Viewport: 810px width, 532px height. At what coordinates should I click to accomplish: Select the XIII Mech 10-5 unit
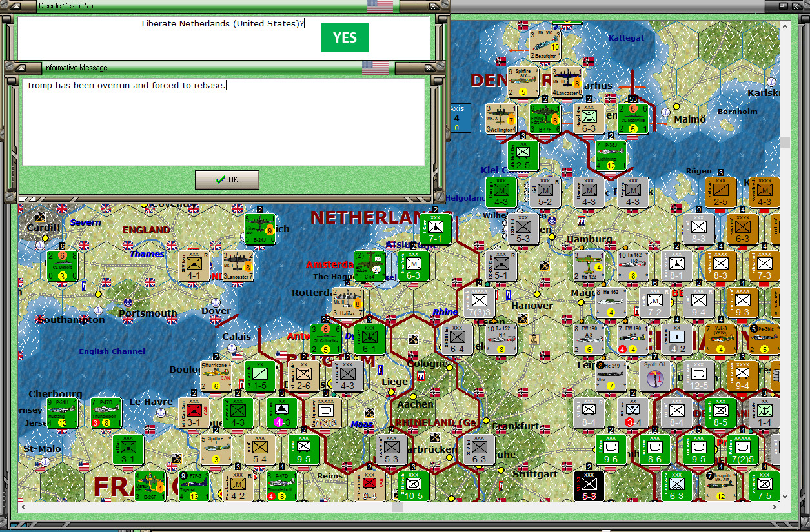tap(414, 487)
